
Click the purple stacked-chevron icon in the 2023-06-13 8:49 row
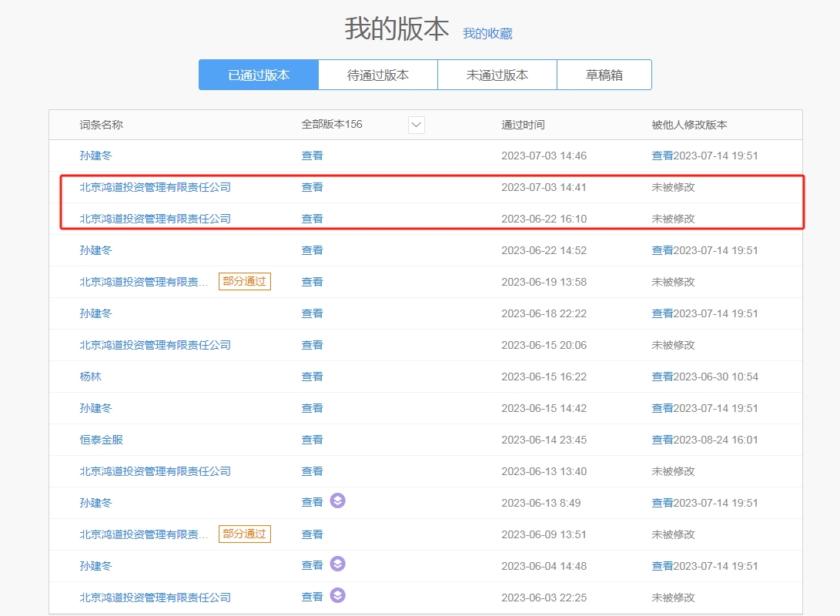click(337, 501)
